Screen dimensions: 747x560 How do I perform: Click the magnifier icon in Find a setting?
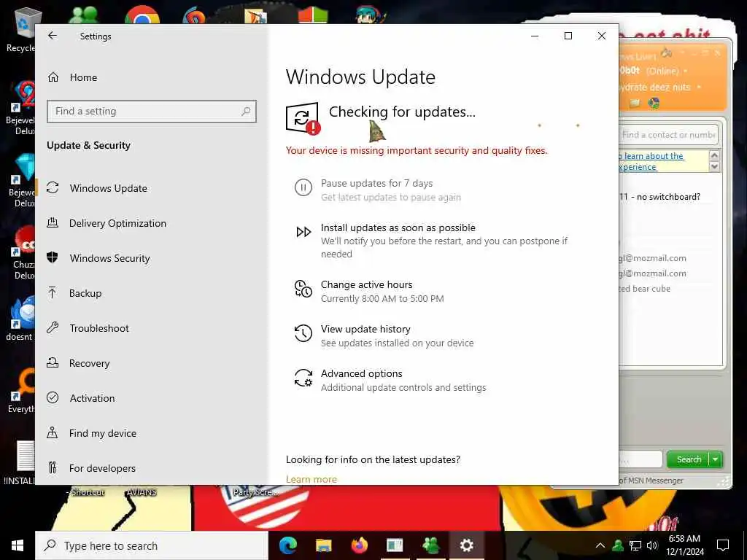(246, 112)
